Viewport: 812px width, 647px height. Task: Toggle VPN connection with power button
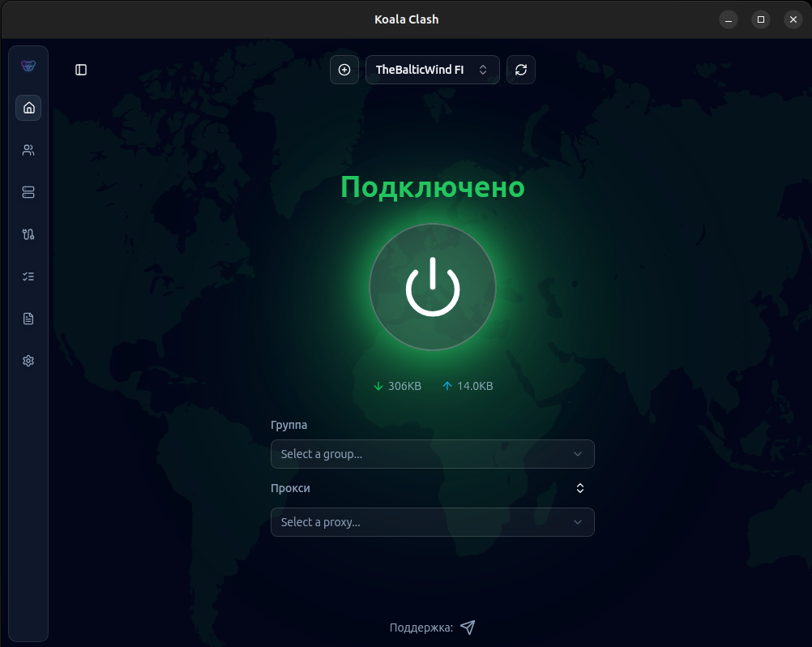click(433, 287)
